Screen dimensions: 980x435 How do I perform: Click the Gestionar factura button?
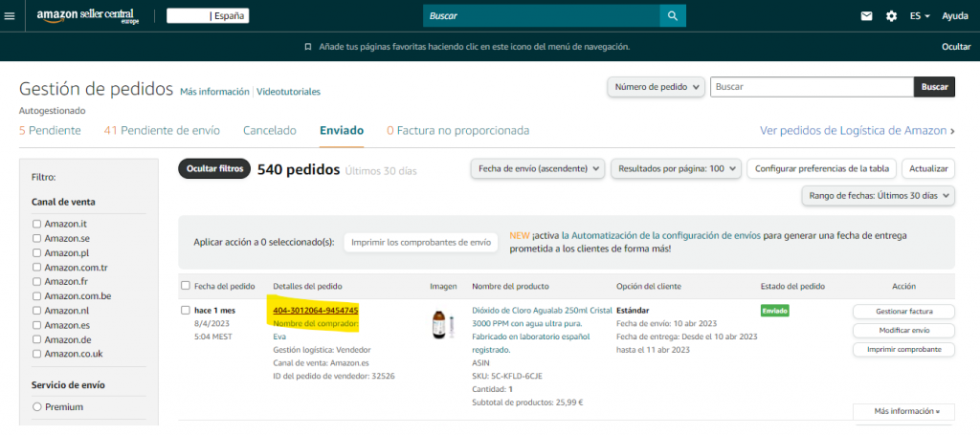coord(903,311)
